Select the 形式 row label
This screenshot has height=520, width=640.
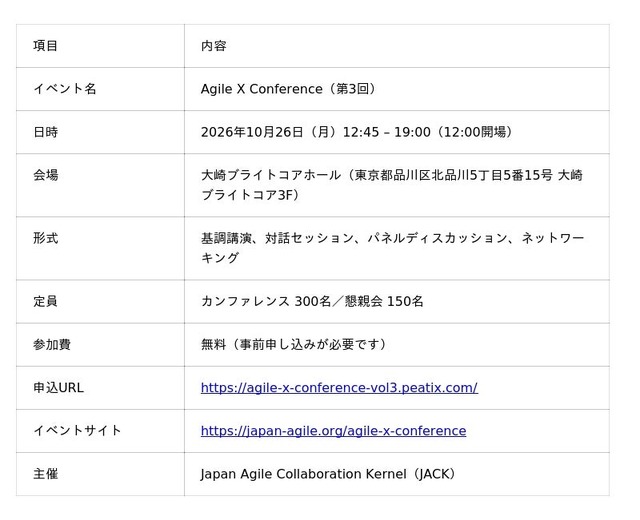45,238
